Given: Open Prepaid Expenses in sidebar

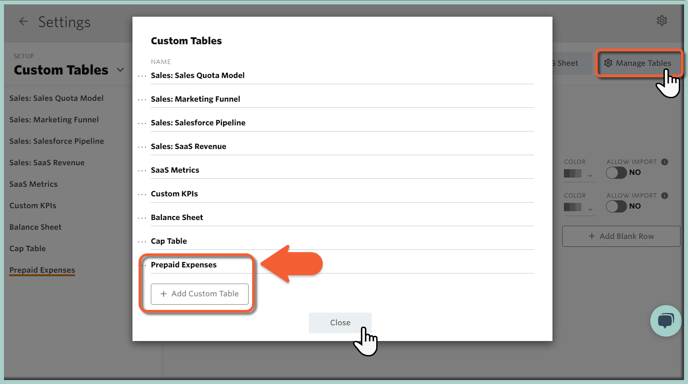Looking at the screenshot, I should pos(42,270).
